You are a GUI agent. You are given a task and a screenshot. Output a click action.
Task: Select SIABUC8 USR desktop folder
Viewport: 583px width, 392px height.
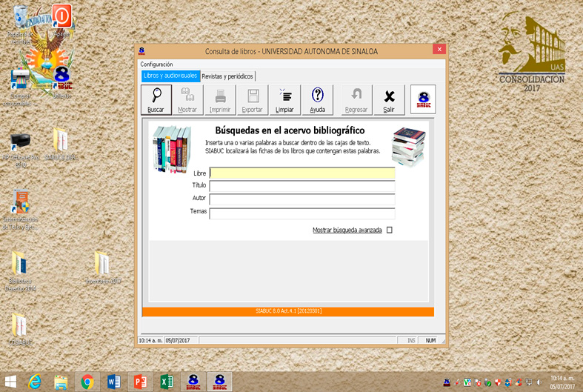(x=61, y=144)
